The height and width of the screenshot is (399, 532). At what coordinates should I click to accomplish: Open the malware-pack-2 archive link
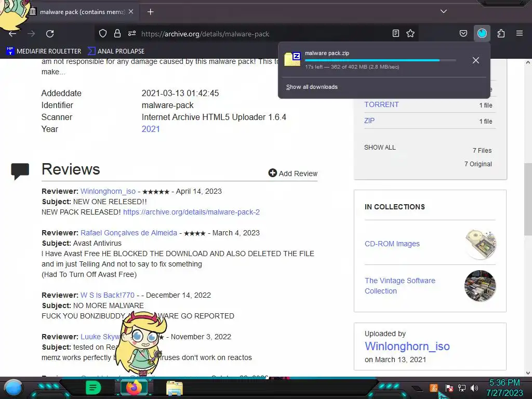[x=191, y=212]
